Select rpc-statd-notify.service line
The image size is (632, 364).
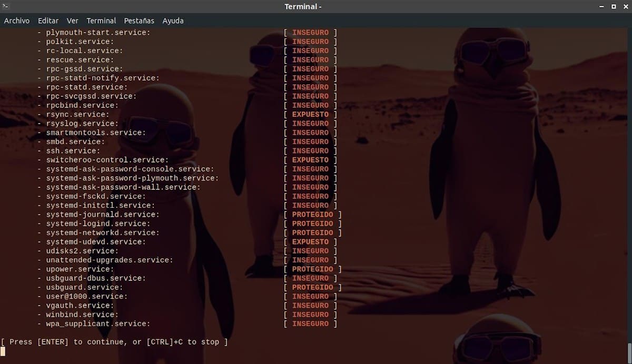[187, 78]
